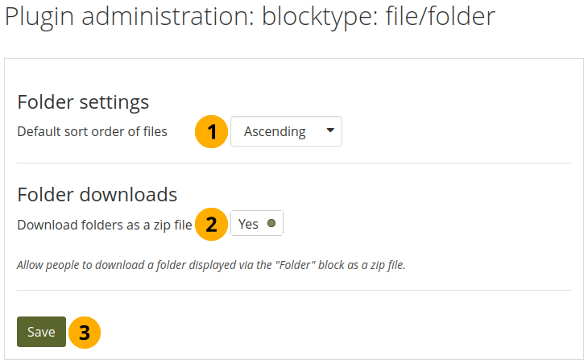Click the dropdown caret beside Ascending
This screenshot has height=364, width=588.
[330, 131]
